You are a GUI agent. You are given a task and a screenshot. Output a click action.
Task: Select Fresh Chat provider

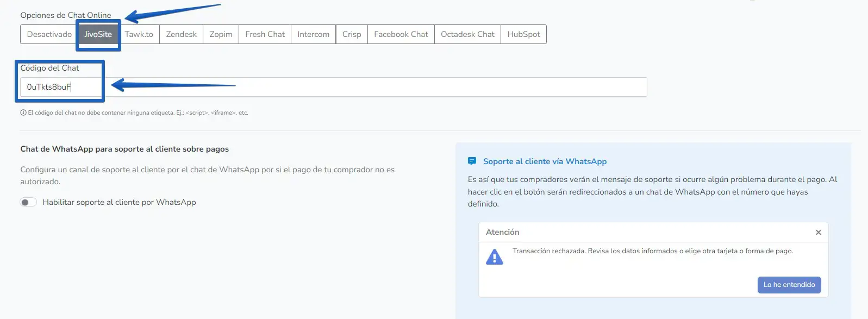(x=265, y=34)
